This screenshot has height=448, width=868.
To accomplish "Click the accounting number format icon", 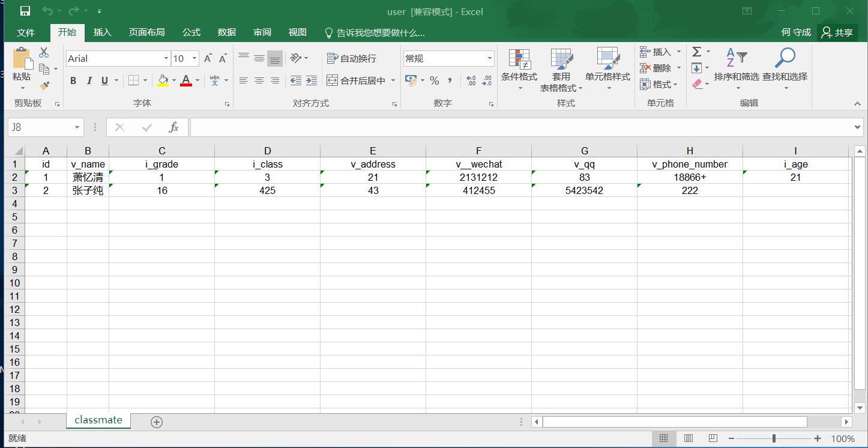I will pyautogui.click(x=411, y=80).
